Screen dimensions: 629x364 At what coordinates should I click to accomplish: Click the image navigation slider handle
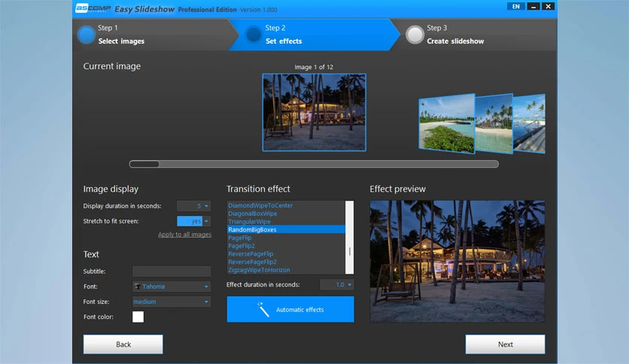(144, 164)
